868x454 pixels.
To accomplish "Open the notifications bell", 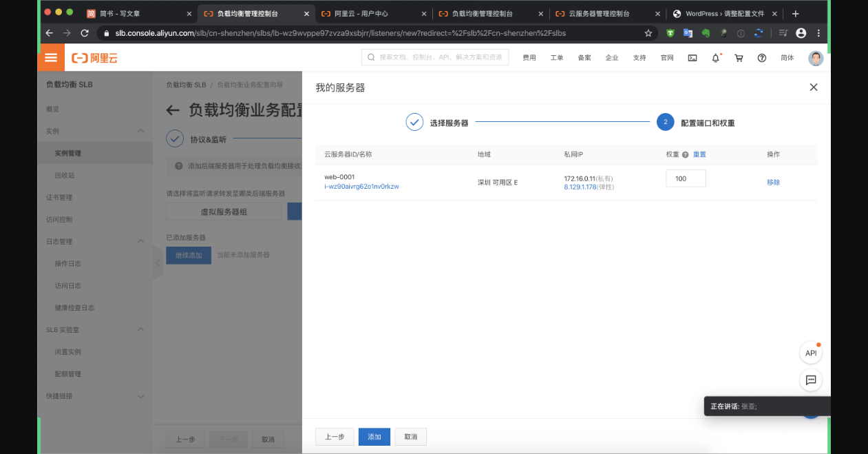I will point(715,58).
